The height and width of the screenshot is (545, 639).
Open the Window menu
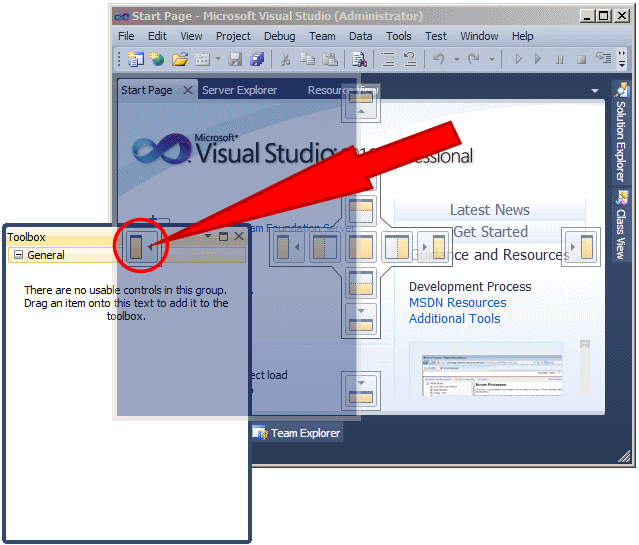click(x=479, y=36)
